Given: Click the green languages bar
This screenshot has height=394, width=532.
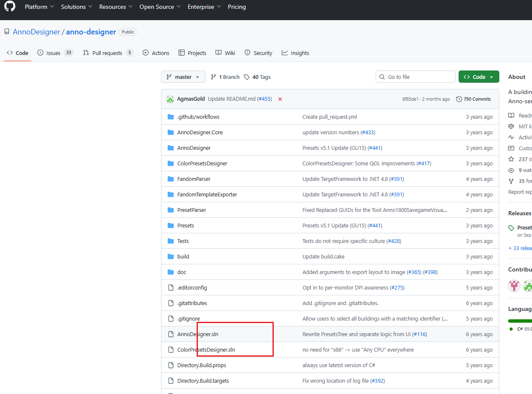Looking at the screenshot, I should click(520, 321).
